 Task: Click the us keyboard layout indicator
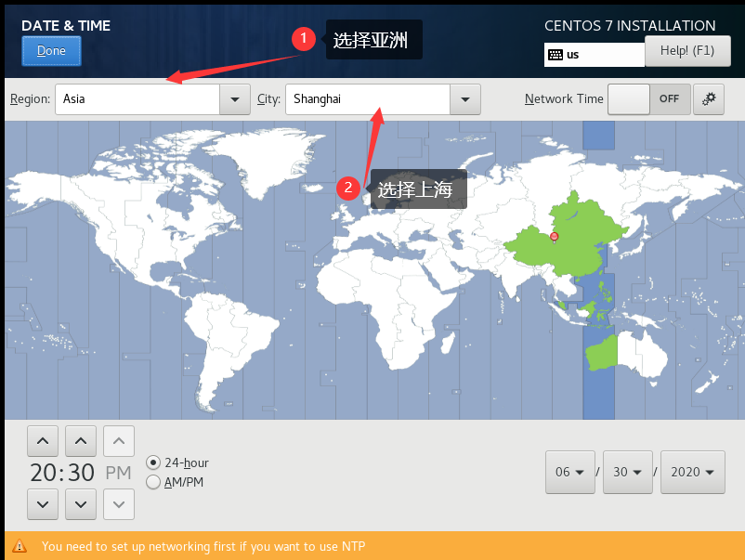coord(594,55)
